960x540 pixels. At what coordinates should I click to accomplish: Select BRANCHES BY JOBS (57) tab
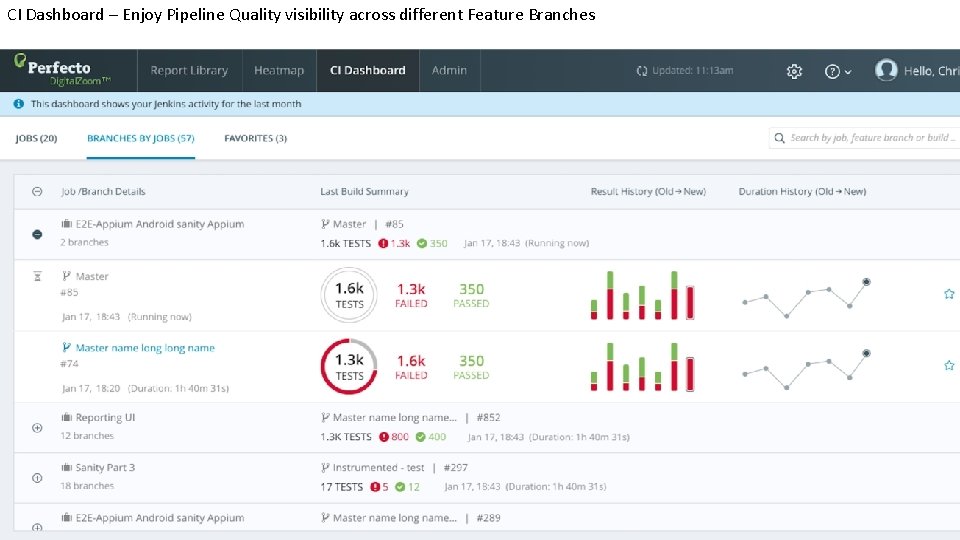click(x=141, y=138)
